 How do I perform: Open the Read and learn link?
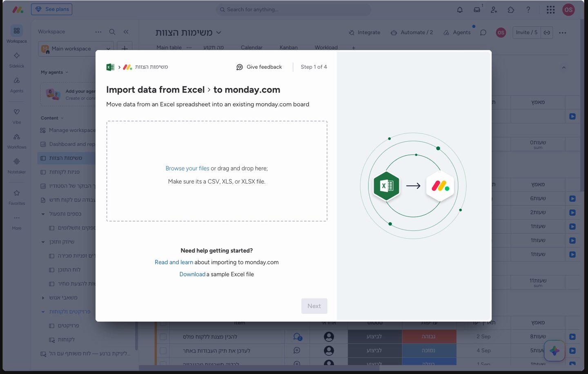click(174, 262)
